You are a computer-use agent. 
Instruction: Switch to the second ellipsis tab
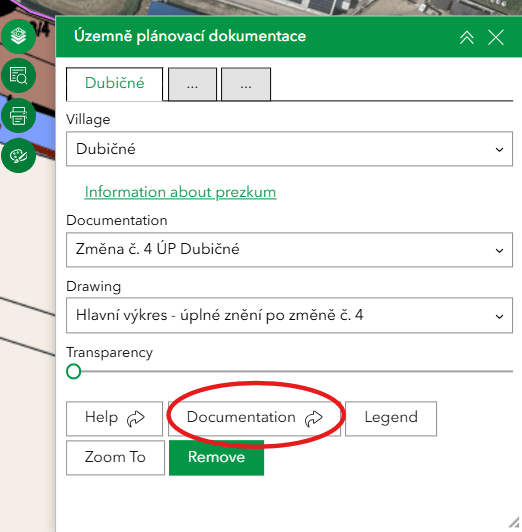click(246, 84)
